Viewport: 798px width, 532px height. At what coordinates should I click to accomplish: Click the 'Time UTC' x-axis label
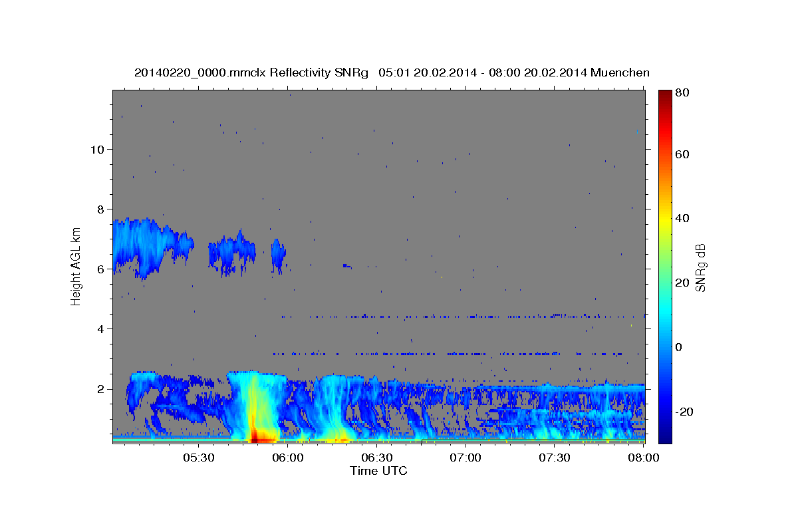point(378,471)
